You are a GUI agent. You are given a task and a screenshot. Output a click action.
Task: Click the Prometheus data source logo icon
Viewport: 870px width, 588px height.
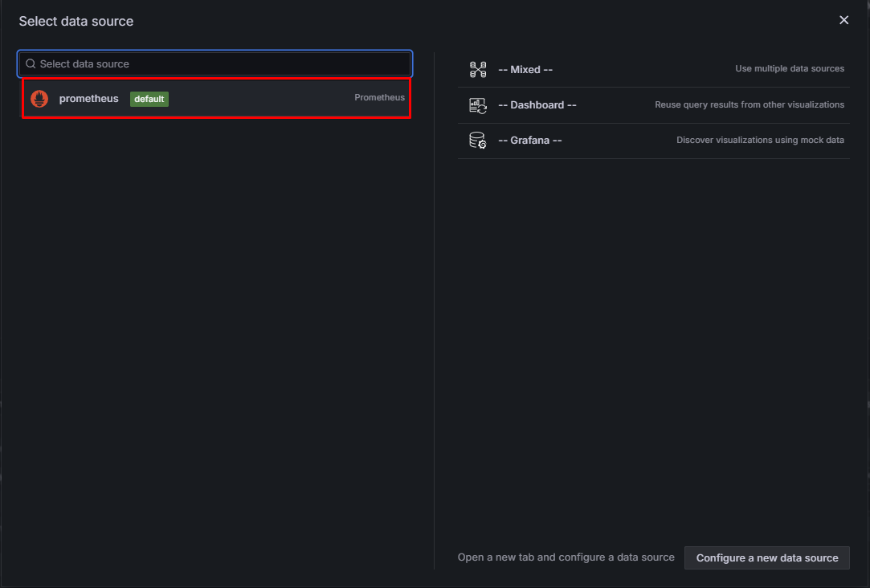(x=39, y=98)
